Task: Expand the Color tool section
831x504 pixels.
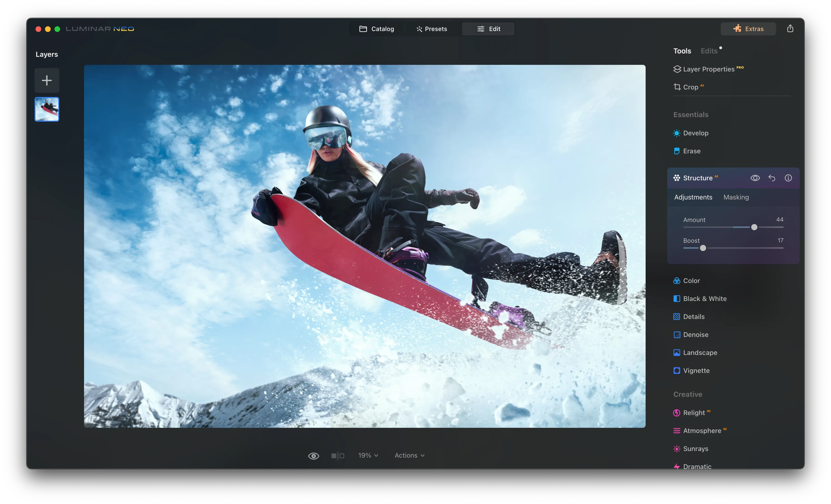Action: [691, 281]
